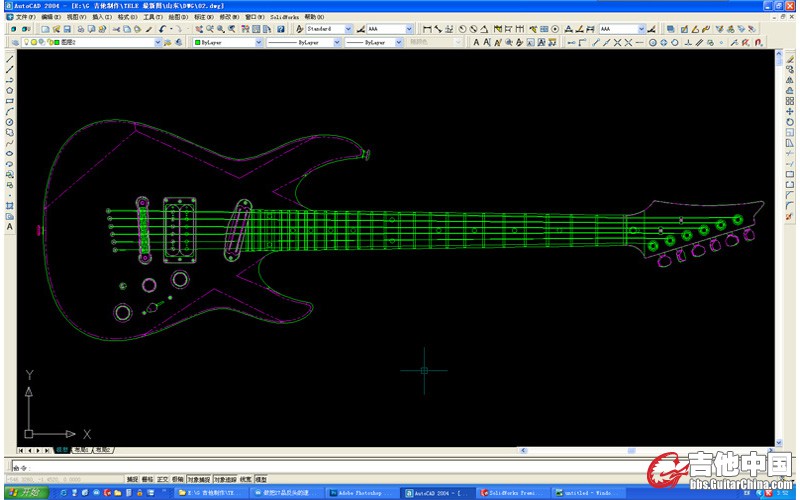Screen dimensions: 800x500
Task: Choose the Rectangle draw tool
Action: click(x=10, y=101)
